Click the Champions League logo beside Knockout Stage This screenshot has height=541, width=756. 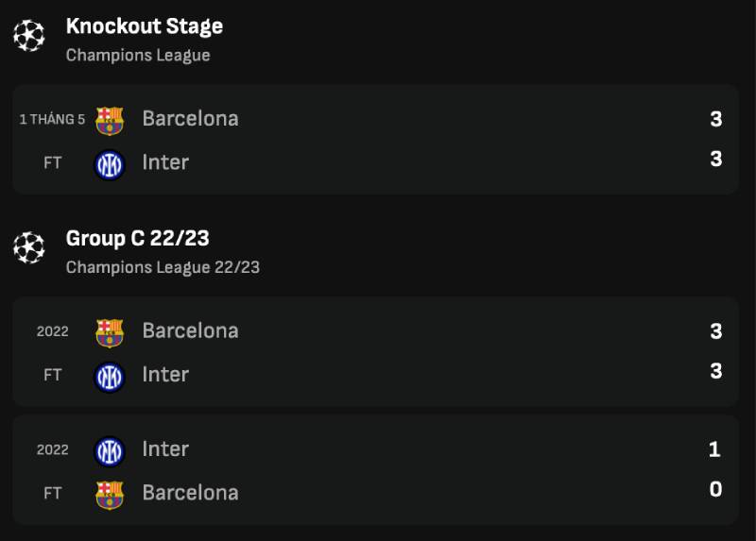pyautogui.click(x=29, y=35)
